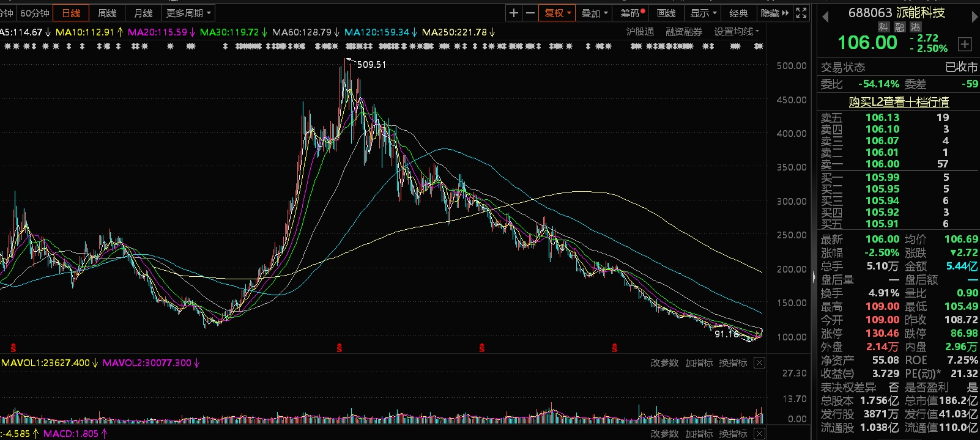
Task: Click the 购买L2查看十档行情 link
Action: point(898,102)
